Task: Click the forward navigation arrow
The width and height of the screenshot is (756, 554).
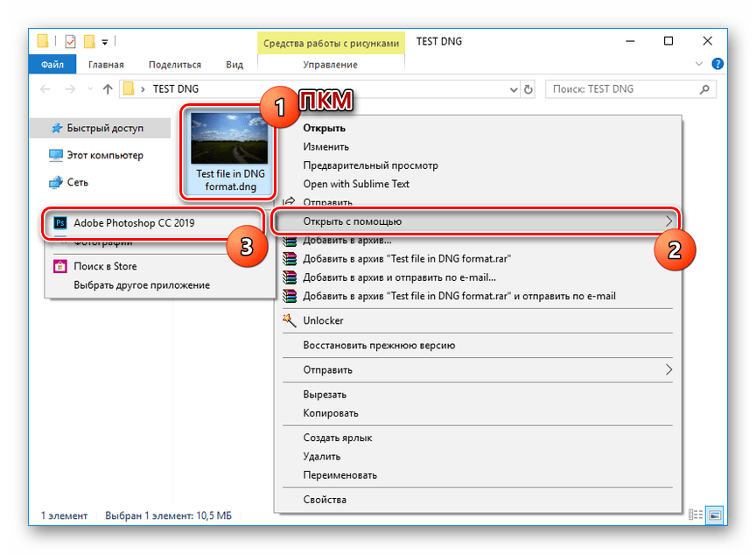Action: tap(70, 89)
